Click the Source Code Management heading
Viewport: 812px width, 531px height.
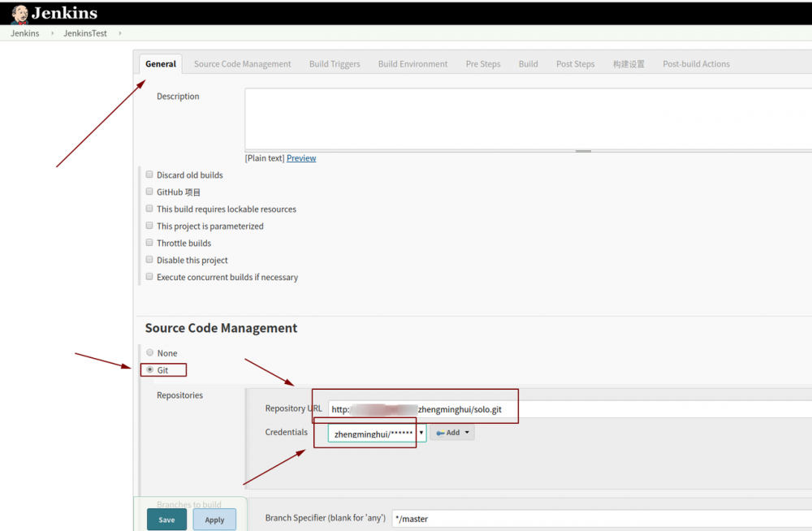coord(221,328)
